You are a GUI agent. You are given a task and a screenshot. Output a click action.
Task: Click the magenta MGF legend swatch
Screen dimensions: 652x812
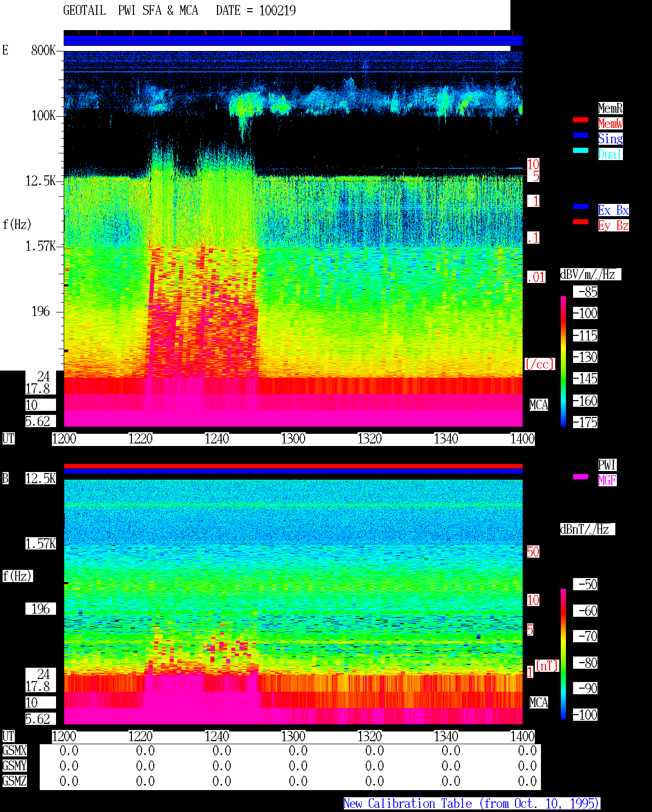pyautogui.click(x=581, y=477)
